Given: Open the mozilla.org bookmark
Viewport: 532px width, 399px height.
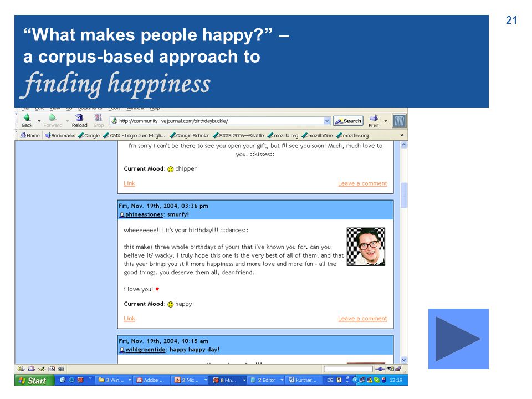Looking at the screenshot, I should point(283,135).
